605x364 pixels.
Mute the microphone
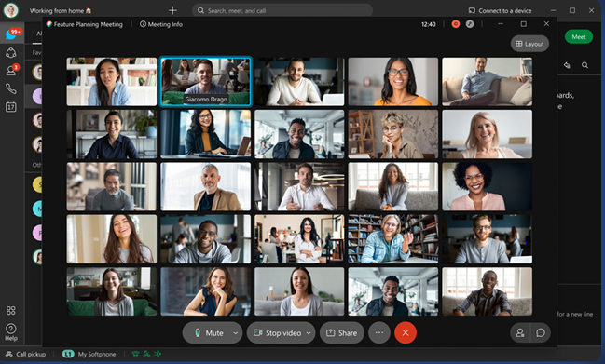pyautogui.click(x=209, y=332)
